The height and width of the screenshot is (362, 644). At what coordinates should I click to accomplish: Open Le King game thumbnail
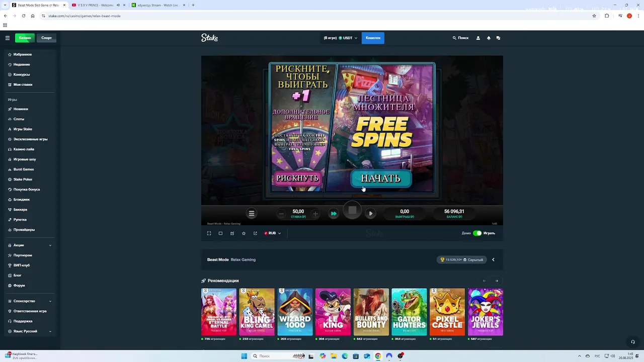click(333, 312)
